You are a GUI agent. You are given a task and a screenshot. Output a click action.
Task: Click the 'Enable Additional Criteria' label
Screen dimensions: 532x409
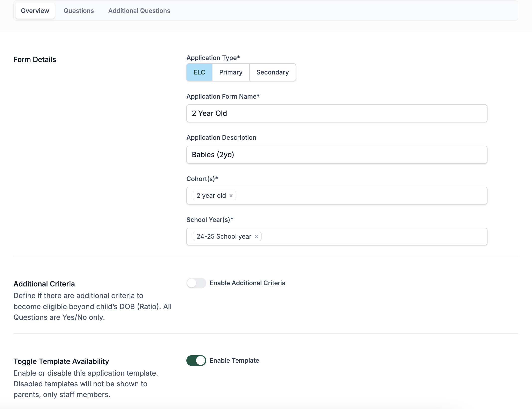pyautogui.click(x=248, y=283)
